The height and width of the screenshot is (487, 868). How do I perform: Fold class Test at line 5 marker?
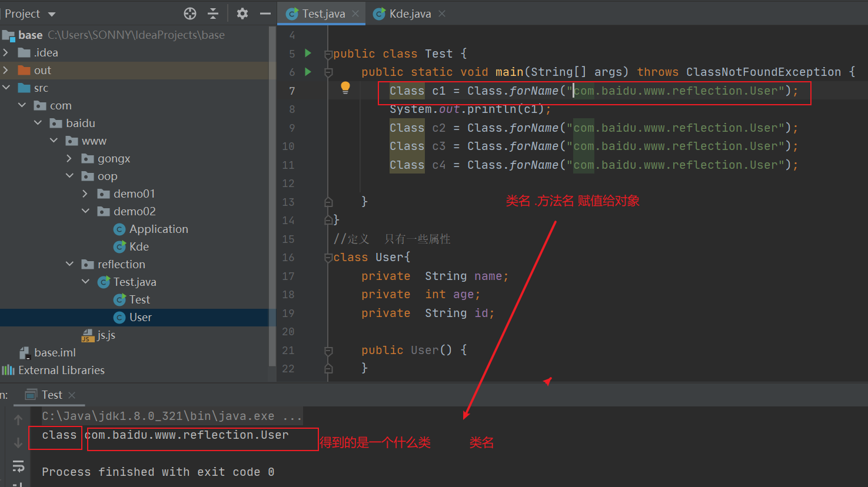pyautogui.click(x=328, y=54)
